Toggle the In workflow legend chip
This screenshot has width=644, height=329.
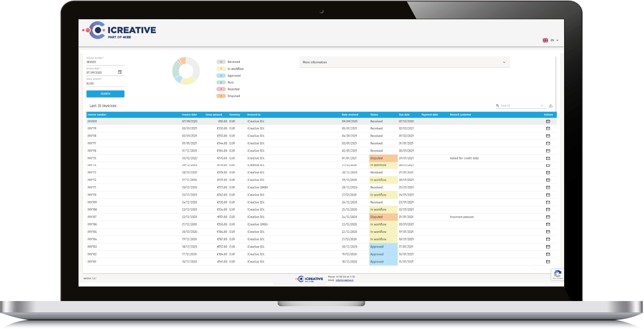(221, 69)
